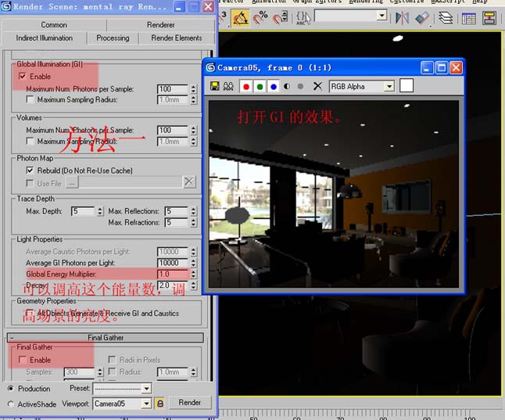This screenshot has height=420, width=505.
Task: Toggle the blue channel display
Action: coord(274,86)
